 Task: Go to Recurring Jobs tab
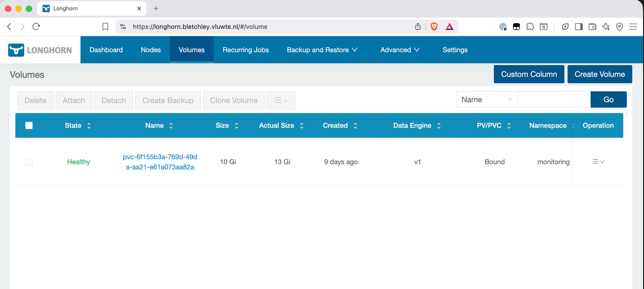[x=246, y=50]
